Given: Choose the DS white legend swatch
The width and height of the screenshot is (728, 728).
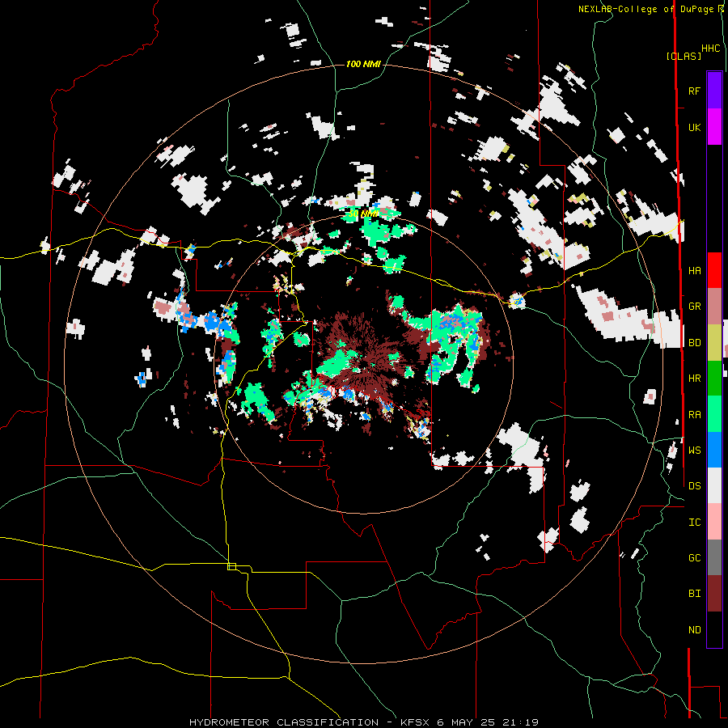Looking at the screenshot, I should pos(714,485).
